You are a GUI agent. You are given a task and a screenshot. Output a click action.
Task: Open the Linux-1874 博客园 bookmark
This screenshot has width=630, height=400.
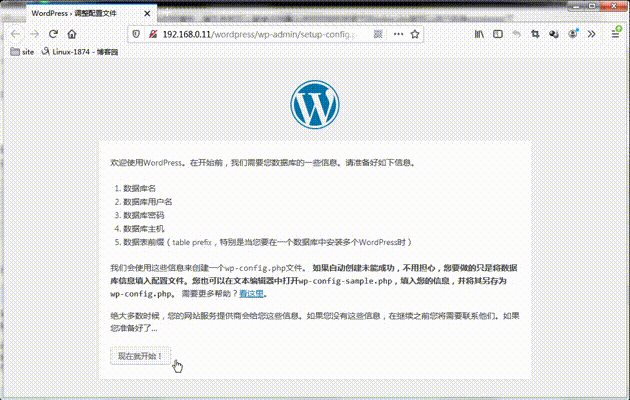80,52
